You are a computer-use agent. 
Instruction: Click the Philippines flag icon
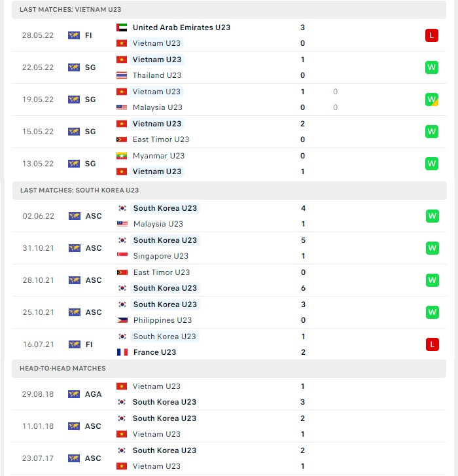[x=122, y=320]
